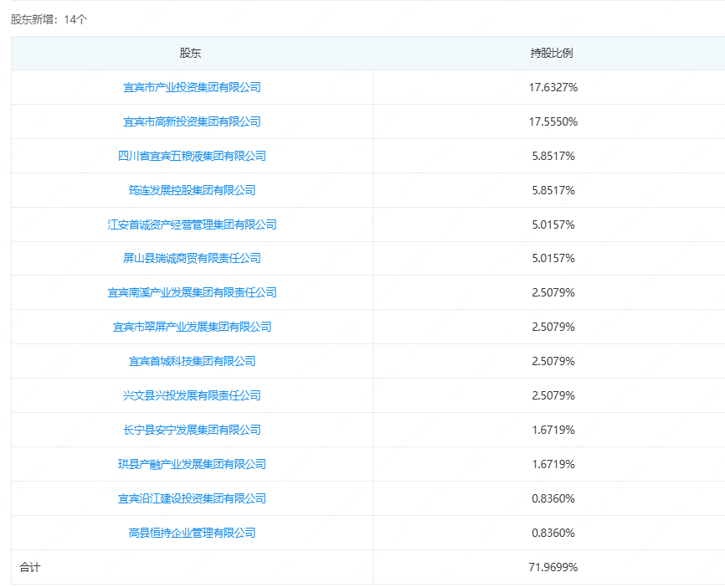Select 0.8360% in the 宜宾沿江建设 row

(553, 498)
